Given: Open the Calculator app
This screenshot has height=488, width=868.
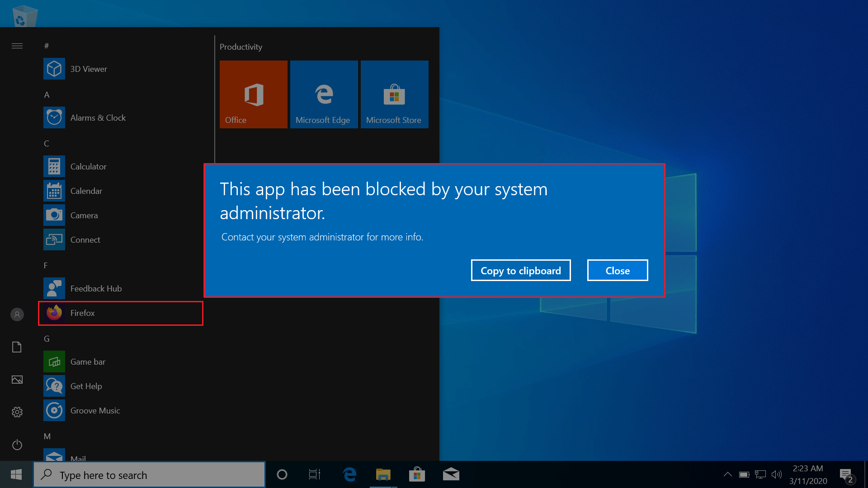Looking at the screenshot, I should (120, 166).
